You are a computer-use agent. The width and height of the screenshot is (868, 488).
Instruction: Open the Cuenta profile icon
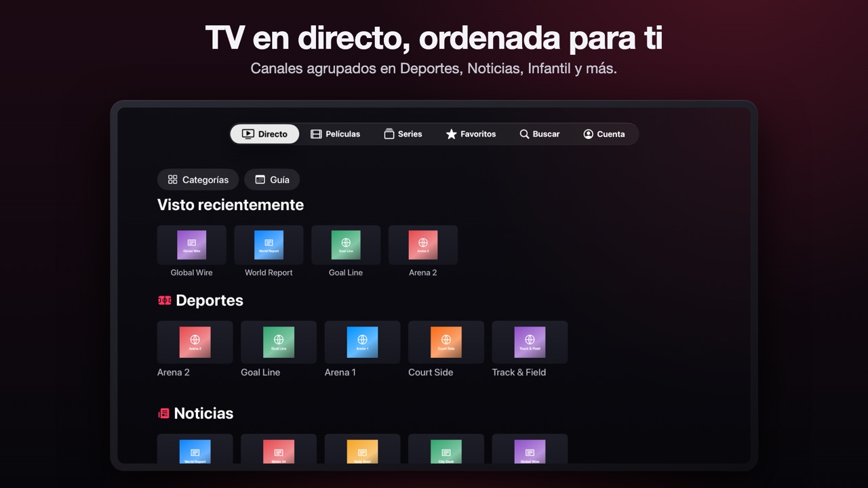(588, 134)
